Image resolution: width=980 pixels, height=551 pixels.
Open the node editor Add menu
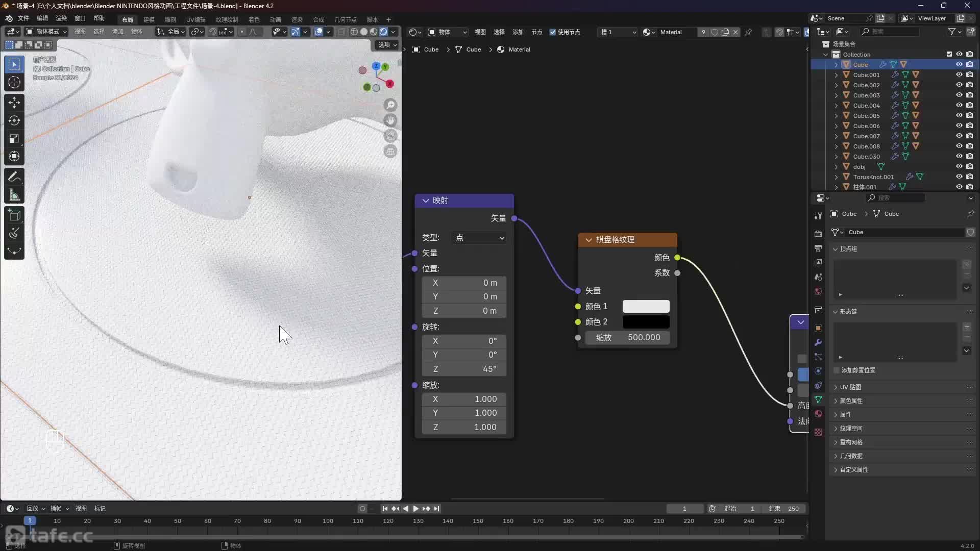pos(518,32)
